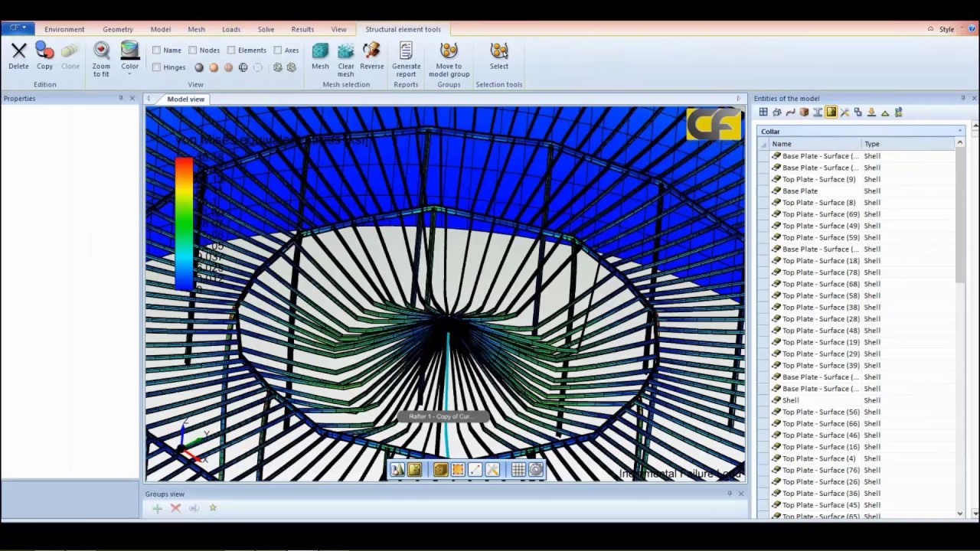The width and height of the screenshot is (980, 551).
Task: Open the Solve ribbon tab
Action: [x=266, y=29]
